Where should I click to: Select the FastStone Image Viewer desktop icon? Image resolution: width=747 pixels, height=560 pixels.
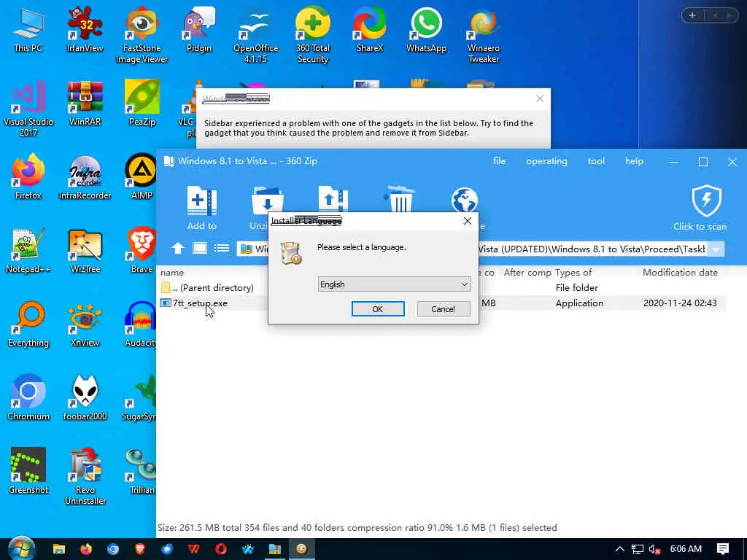(x=142, y=35)
